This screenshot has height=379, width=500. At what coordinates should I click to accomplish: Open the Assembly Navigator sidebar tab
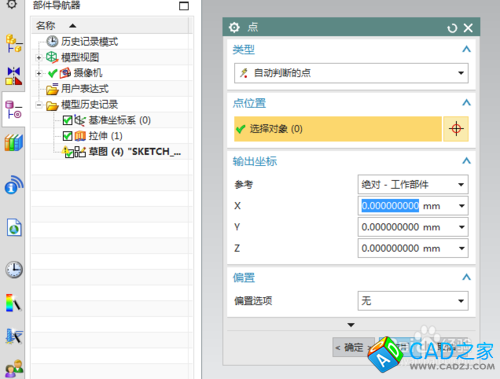[13, 44]
